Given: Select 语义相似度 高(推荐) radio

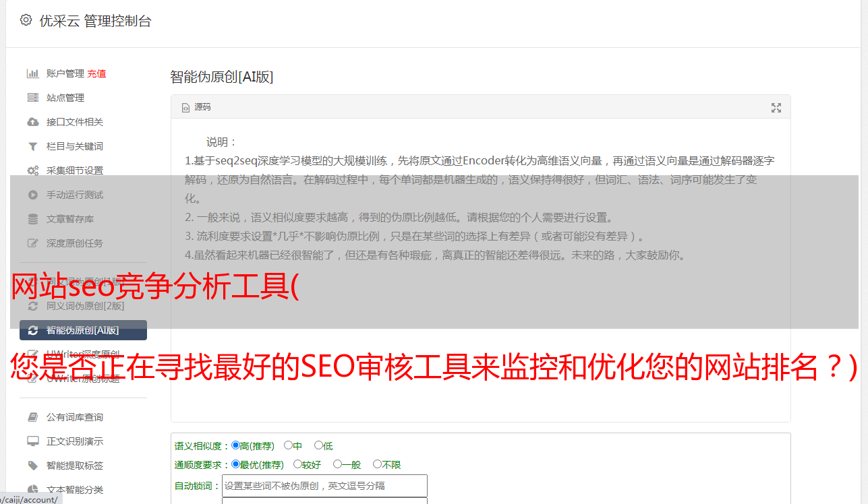Looking at the screenshot, I should click(x=235, y=445).
